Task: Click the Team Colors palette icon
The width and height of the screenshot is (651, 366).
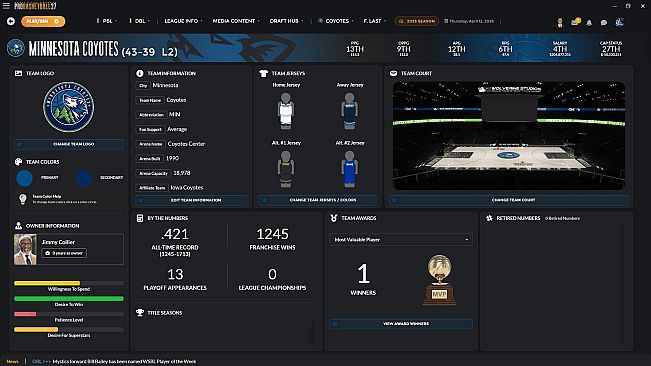Action: pos(18,162)
